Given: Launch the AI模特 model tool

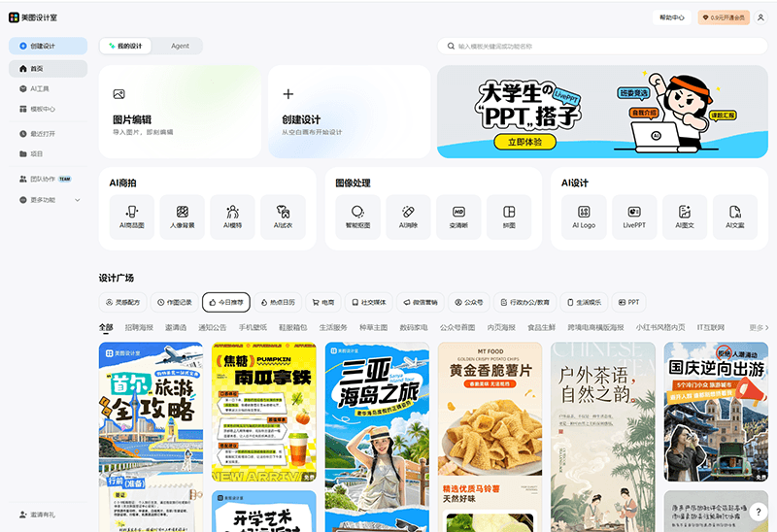Looking at the screenshot, I should [x=232, y=216].
